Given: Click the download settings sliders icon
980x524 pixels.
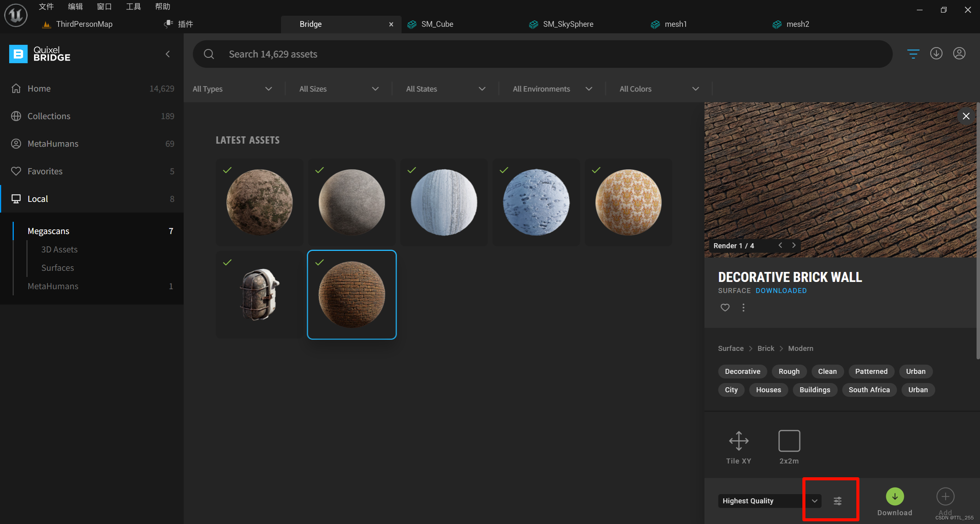Looking at the screenshot, I should (x=838, y=501).
